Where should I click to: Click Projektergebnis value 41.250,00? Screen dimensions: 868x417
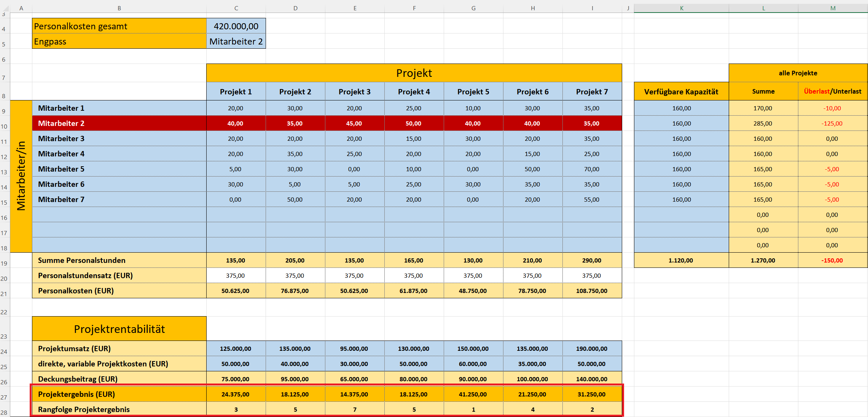[x=473, y=394]
